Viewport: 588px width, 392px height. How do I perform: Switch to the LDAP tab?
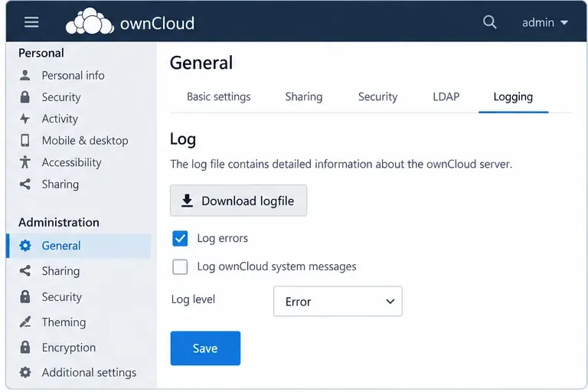(x=446, y=96)
